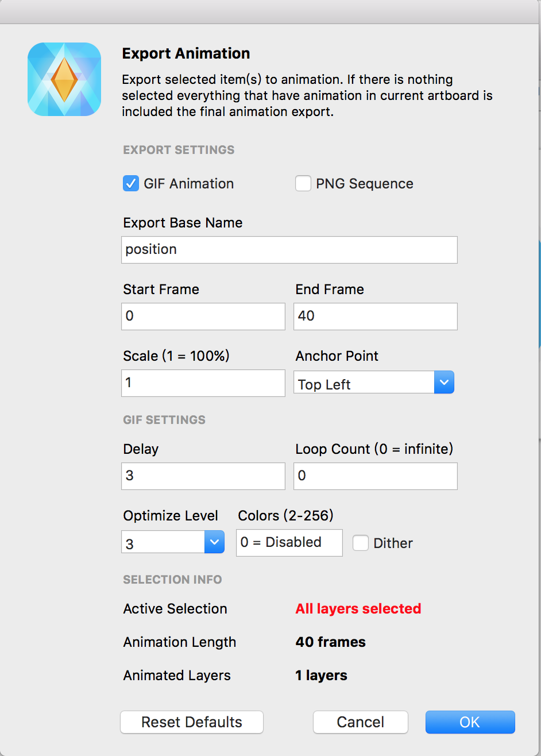This screenshot has width=541, height=756.
Task: Click the 40 frames animation length value
Action: click(330, 642)
